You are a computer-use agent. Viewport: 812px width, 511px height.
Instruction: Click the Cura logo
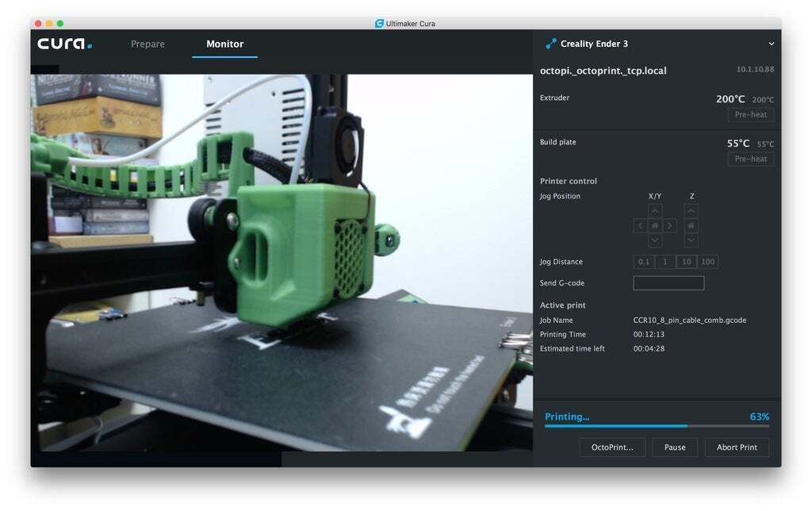tap(65, 44)
